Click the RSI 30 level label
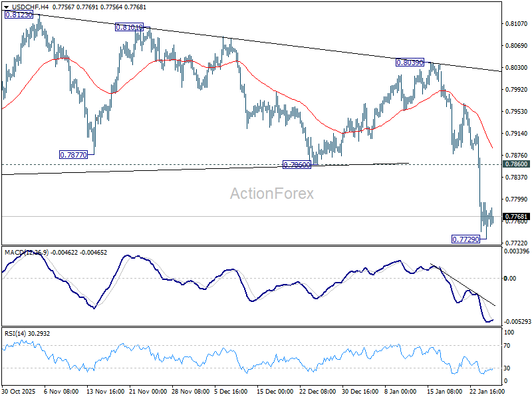The height and width of the screenshot is (399, 532). (x=507, y=368)
